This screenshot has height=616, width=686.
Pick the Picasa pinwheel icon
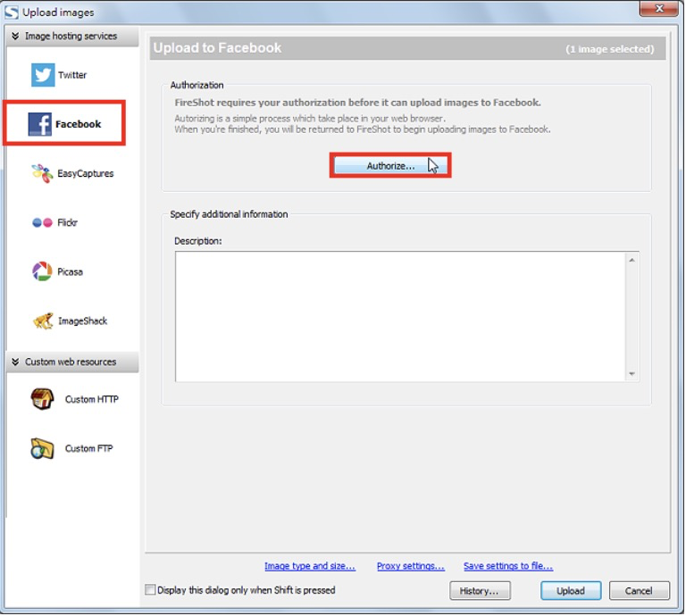click(x=42, y=271)
